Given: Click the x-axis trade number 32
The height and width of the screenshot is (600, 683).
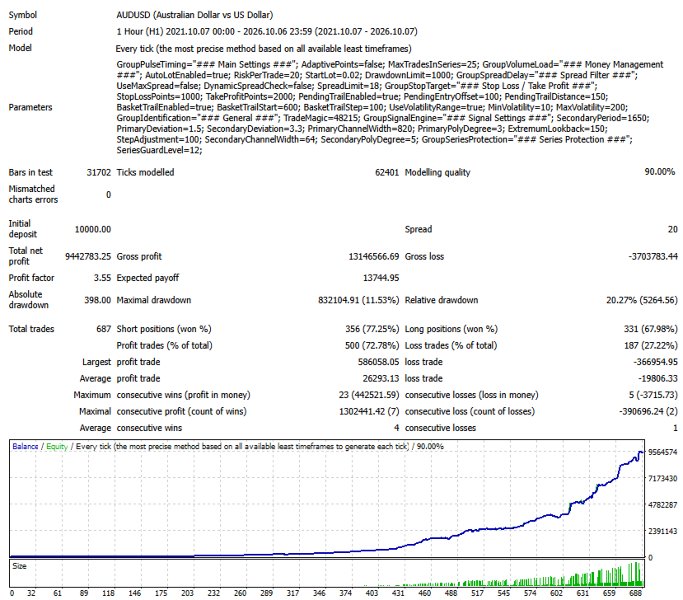Looking at the screenshot, I should pos(31,593).
